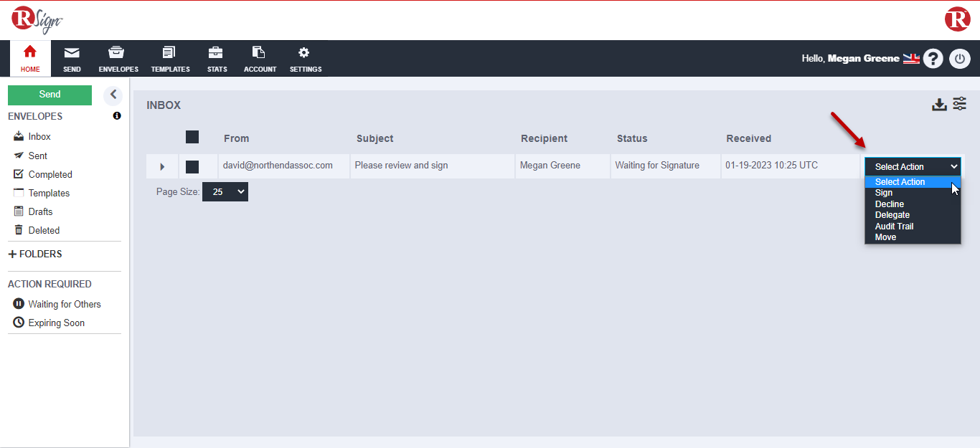Open the Envelopes tab in top navigation
Screen dimensions: 980x448
point(118,59)
